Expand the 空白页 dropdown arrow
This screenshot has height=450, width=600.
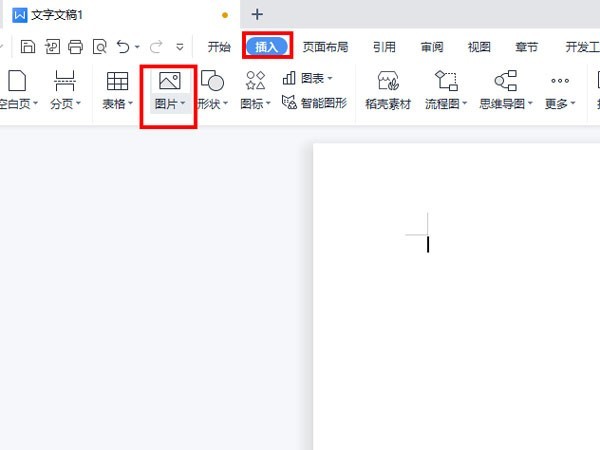[36, 103]
